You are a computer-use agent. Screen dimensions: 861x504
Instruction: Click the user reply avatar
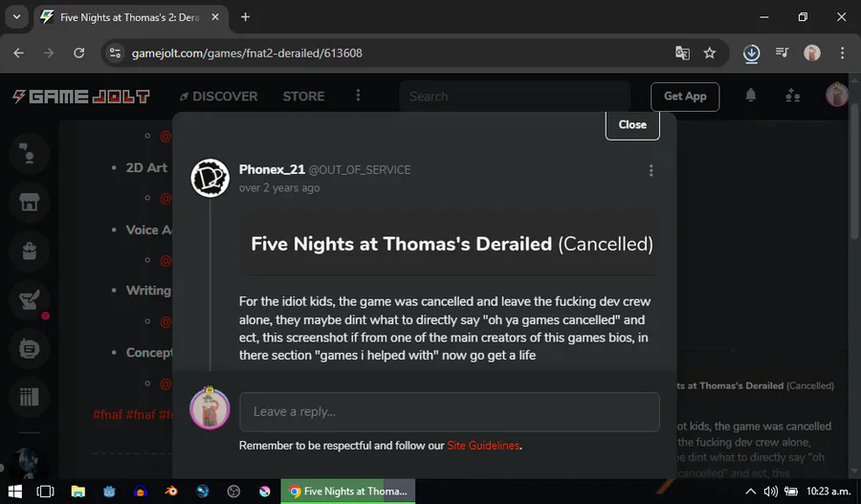(x=210, y=409)
